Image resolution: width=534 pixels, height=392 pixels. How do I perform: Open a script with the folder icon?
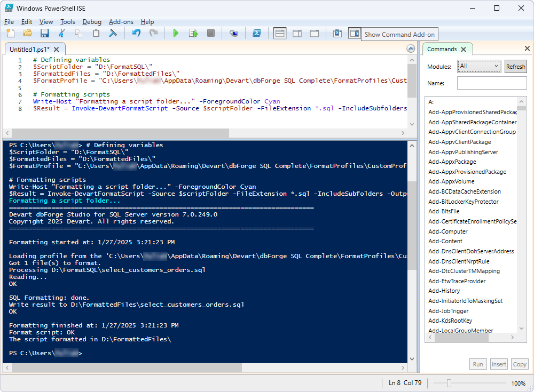(28, 34)
